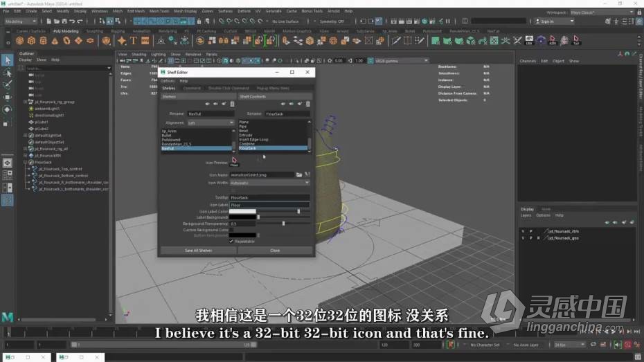Open the Channels menu in Channel Box
The width and height of the screenshot is (644, 362).
(528, 61)
